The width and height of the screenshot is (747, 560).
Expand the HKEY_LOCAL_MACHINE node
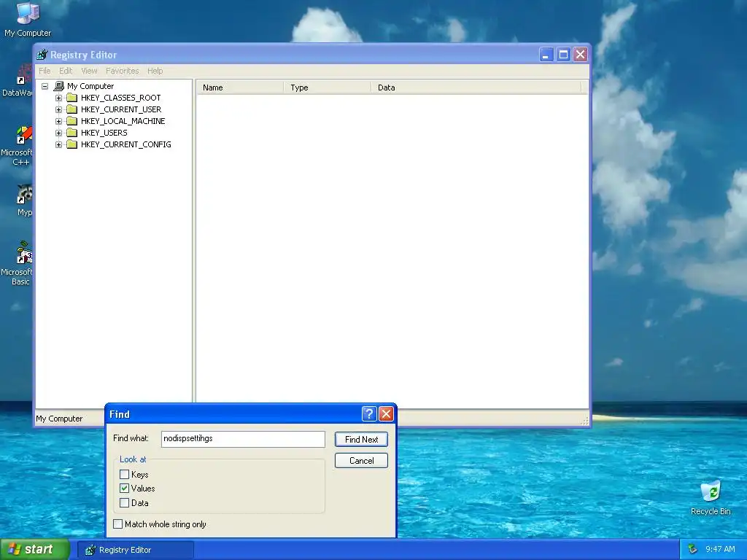pos(58,122)
